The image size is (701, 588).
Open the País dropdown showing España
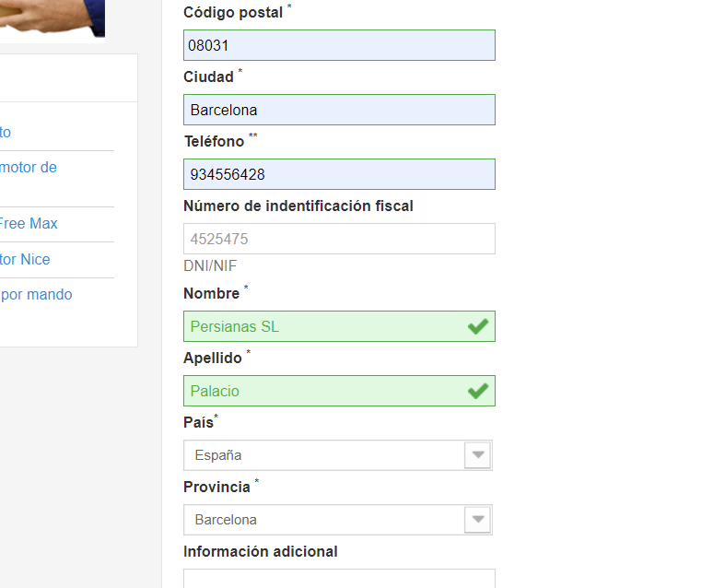pyautogui.click(x=338, y=455)
